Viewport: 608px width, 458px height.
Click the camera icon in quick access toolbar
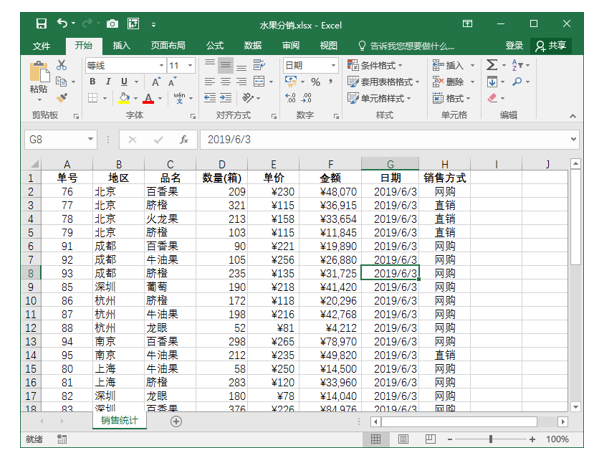112,24
